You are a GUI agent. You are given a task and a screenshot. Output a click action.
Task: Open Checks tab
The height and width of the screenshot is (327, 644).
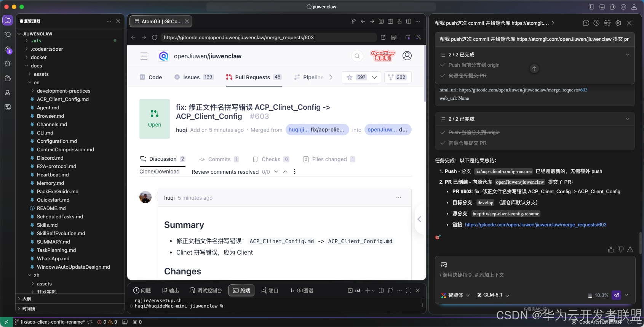tap(271, 159)
